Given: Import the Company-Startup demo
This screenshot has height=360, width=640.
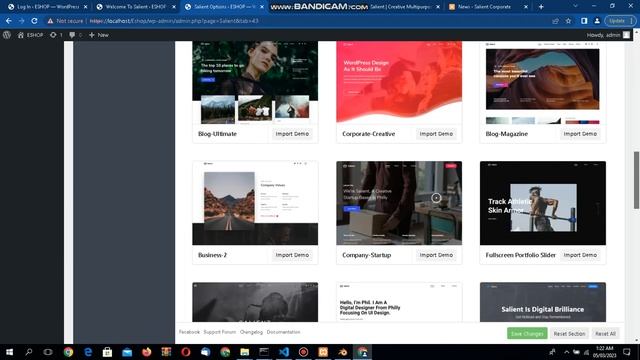Looking at the screenshot, I should [436, 255].
